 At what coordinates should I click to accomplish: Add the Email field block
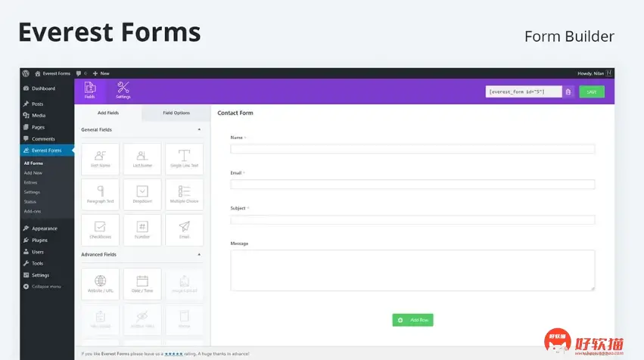tap(184, 229)
